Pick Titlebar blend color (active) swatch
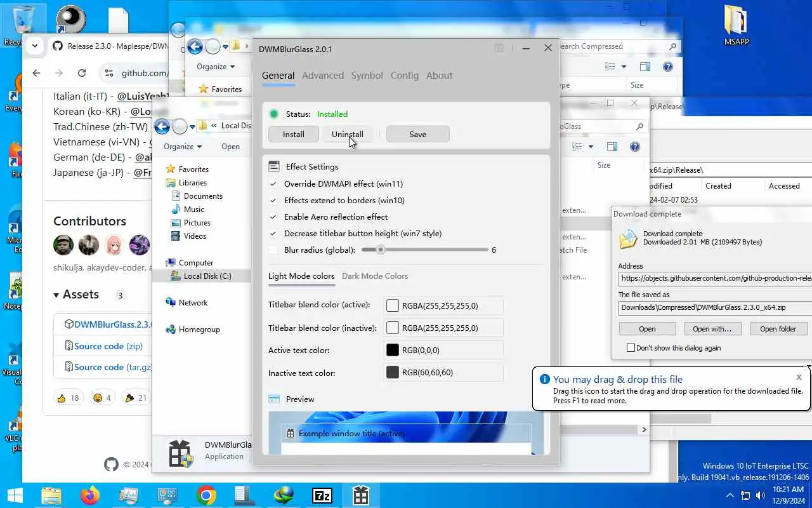Viewport: 812px width, 508px height. pos(393,305)
